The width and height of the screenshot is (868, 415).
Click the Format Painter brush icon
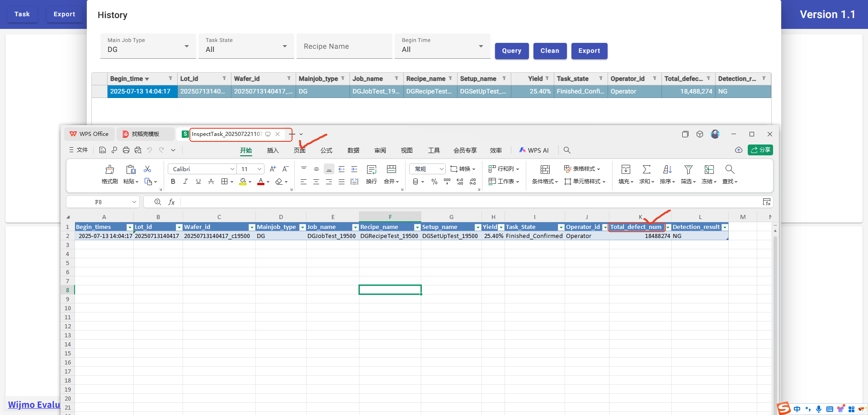pos(109,170)
